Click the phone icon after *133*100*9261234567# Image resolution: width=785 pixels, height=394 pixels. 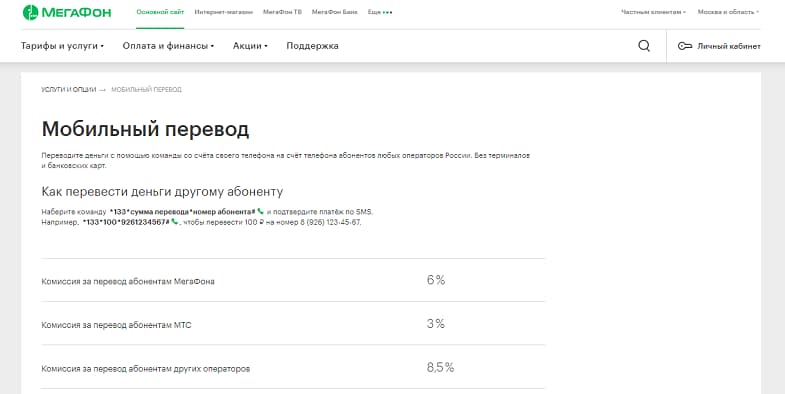[x=174, y=222]
